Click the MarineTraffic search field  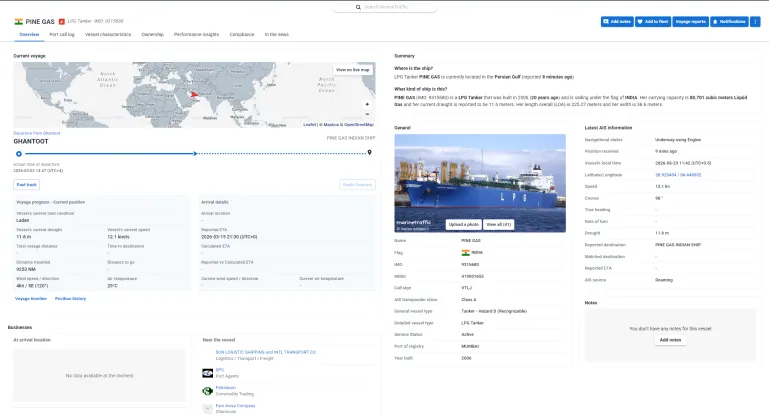(385, 6)
